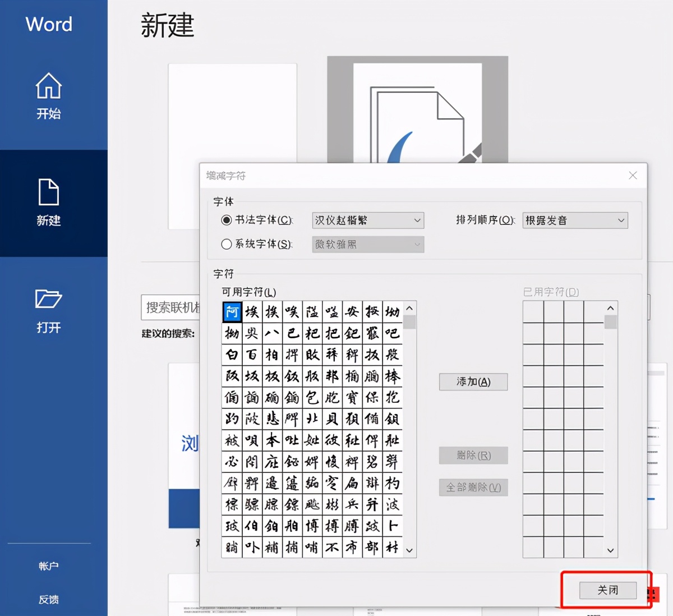Choose the character 兵 in the character grid
This screenshot has width=673, height=616.
pos(352,504)
